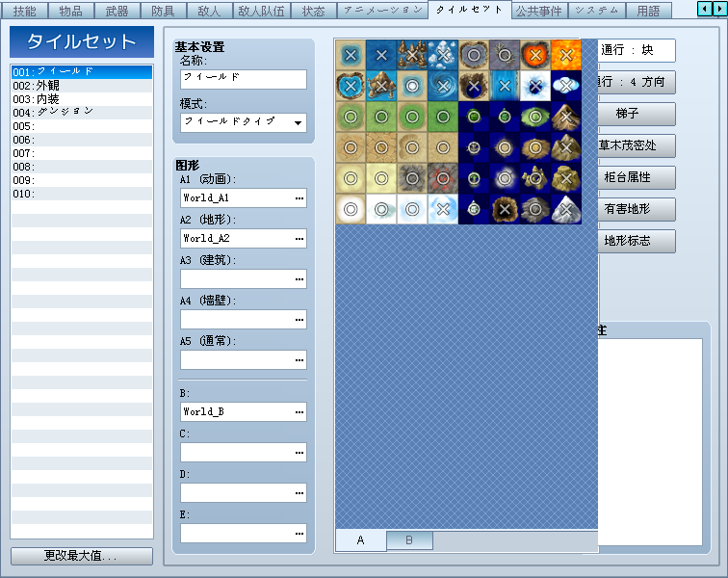Open the 模式 mode dropdown

pyautogui.click(x=244, y=122)
